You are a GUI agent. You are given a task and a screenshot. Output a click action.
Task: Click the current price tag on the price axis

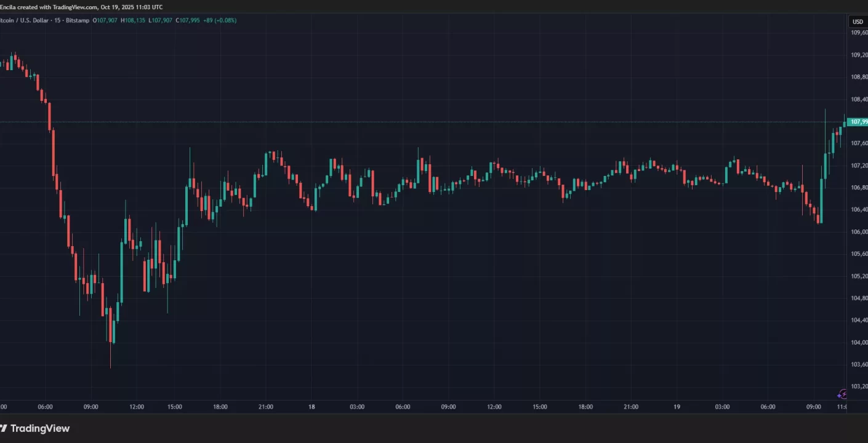858,122
